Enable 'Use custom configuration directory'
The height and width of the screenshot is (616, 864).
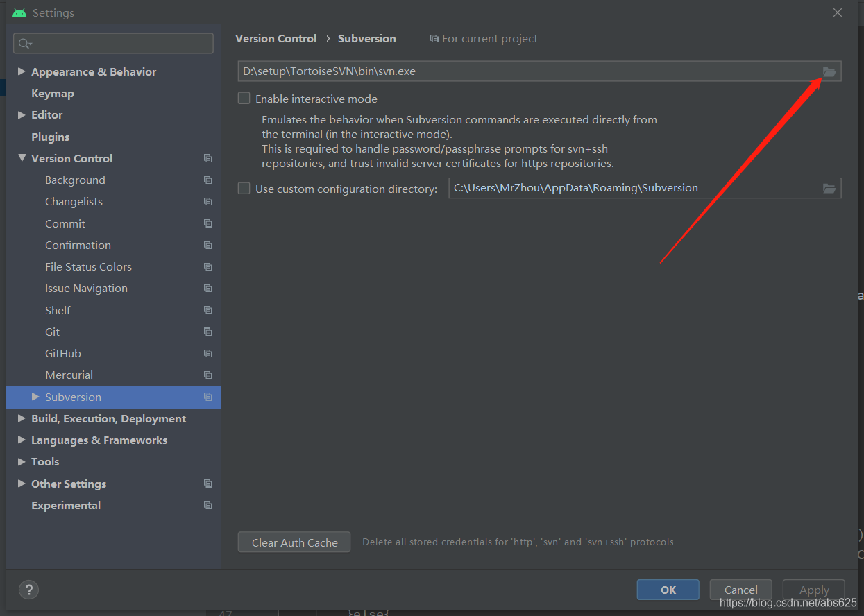click(244, 187)
